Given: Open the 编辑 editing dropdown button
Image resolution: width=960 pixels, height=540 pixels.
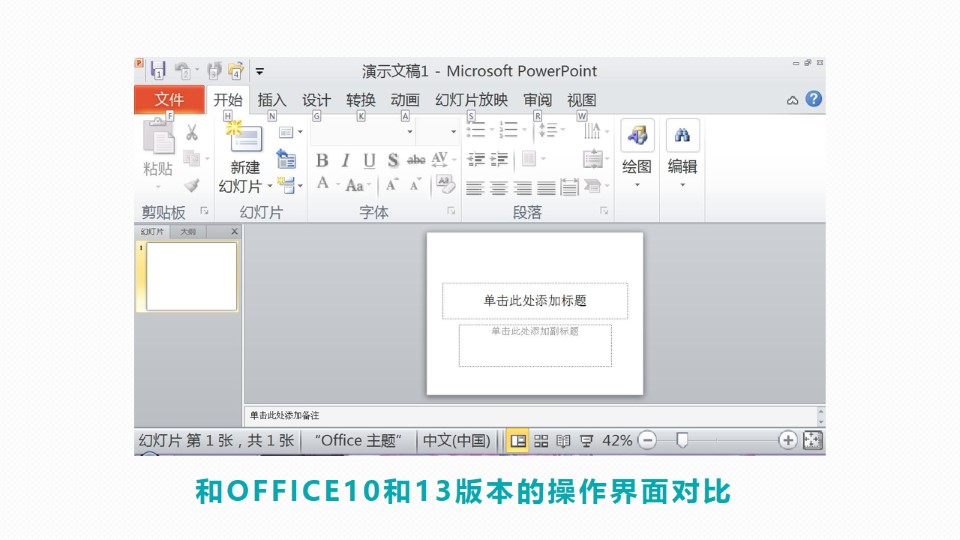Looking at the screenshot, I should pos(682,154).
